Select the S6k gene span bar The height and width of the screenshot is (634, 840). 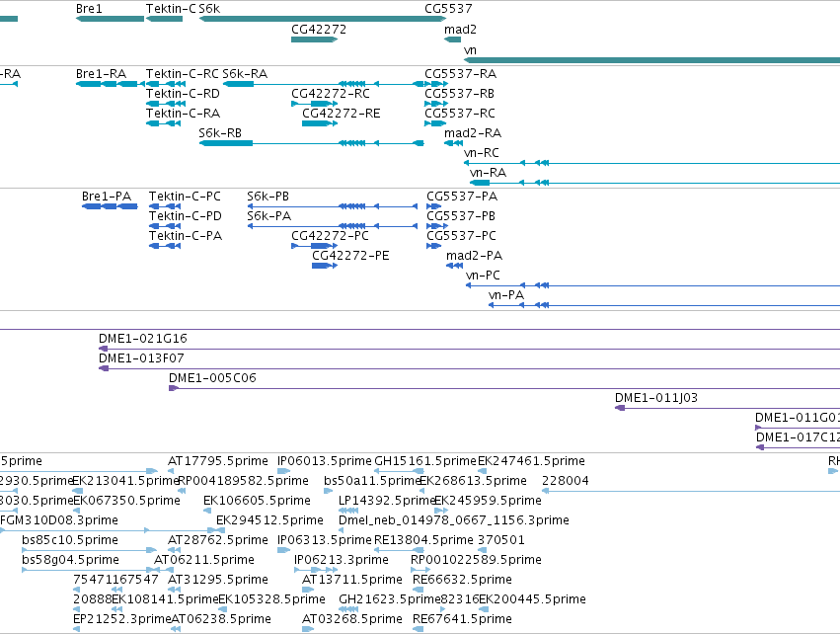click(x=323, y=19)
